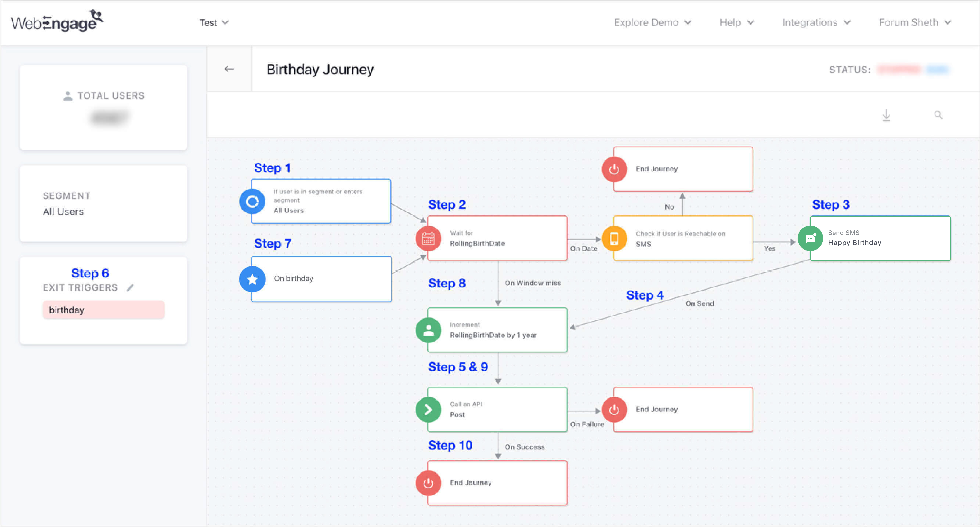Open the Check if User is Reachable block
This screenshot has width=980, height=527.
click(683, 238)
